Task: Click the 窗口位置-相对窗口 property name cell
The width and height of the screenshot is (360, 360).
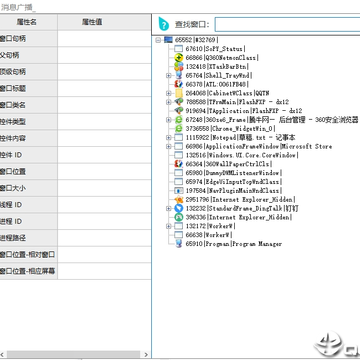Action: coord(29,255)
